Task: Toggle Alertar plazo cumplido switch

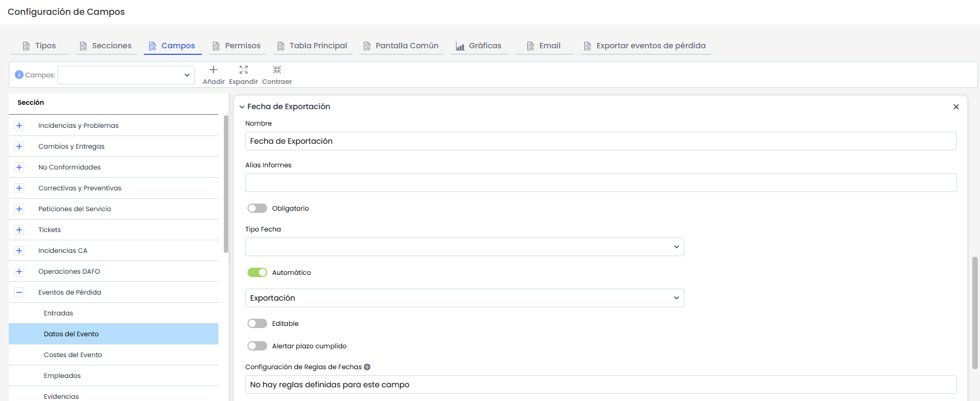Action: 257,346
